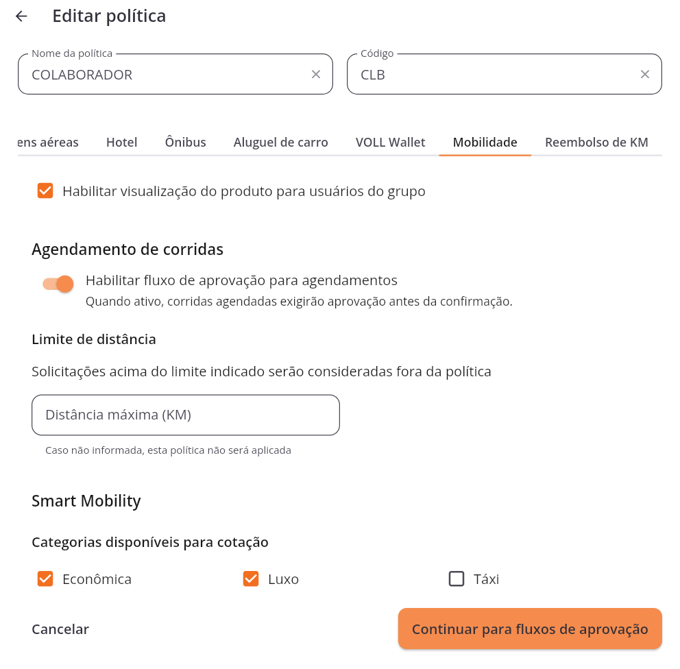
Task: Uncheck Habilitar visualização do produto checkbox
Action: 45,191
